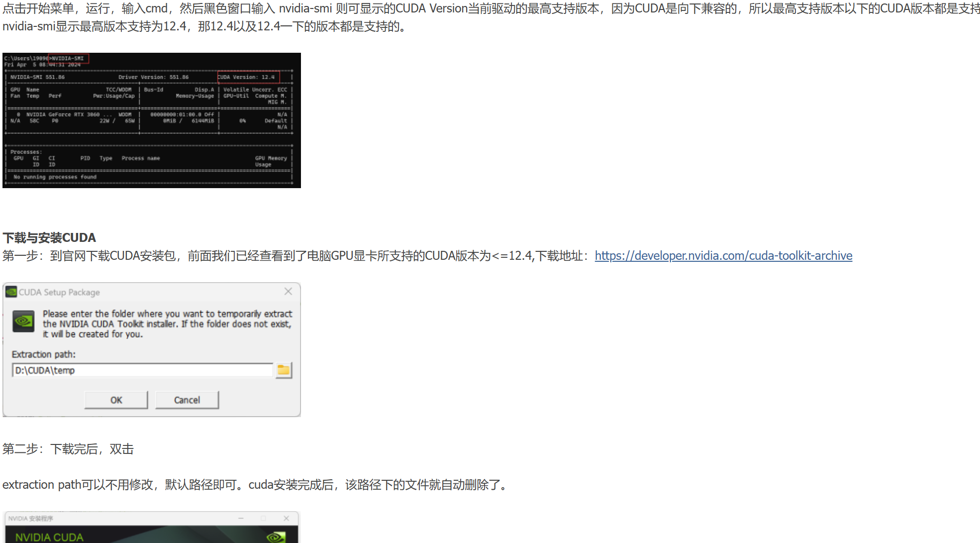Close the CUDA Setup Package dialog
980x543 pixels.
tap(288, 292)
